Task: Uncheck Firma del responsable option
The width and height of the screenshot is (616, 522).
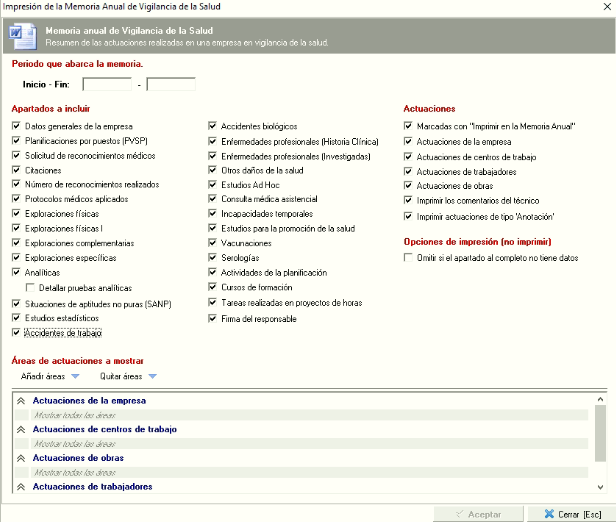Action: click(213, 319)
